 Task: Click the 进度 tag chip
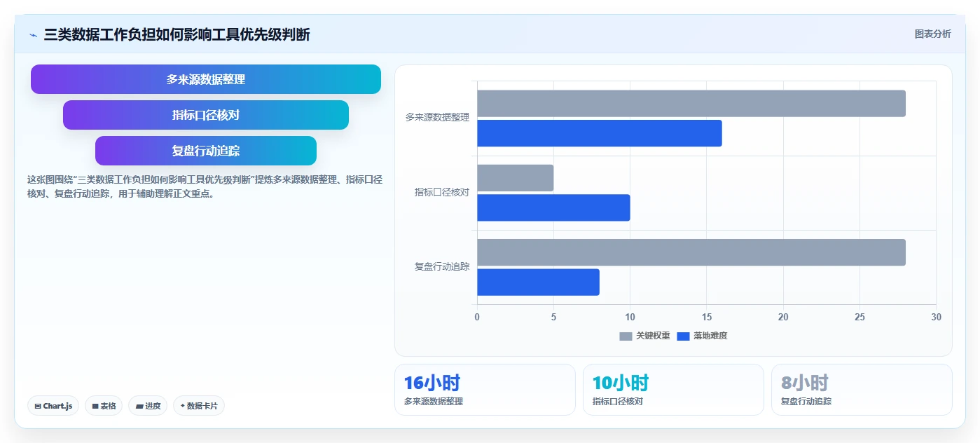pos(148,406)
